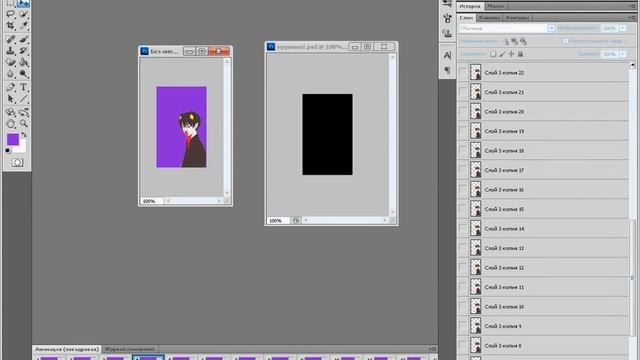Toggle visibility of Слой 3 копия 11
Screen dimensions: 640x360
point(462,287)
